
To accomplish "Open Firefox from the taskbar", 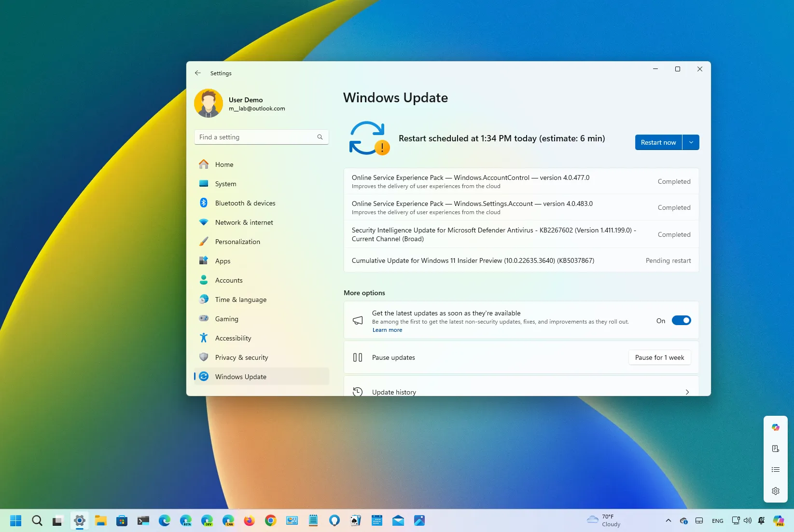I will (x=249, y=520).
